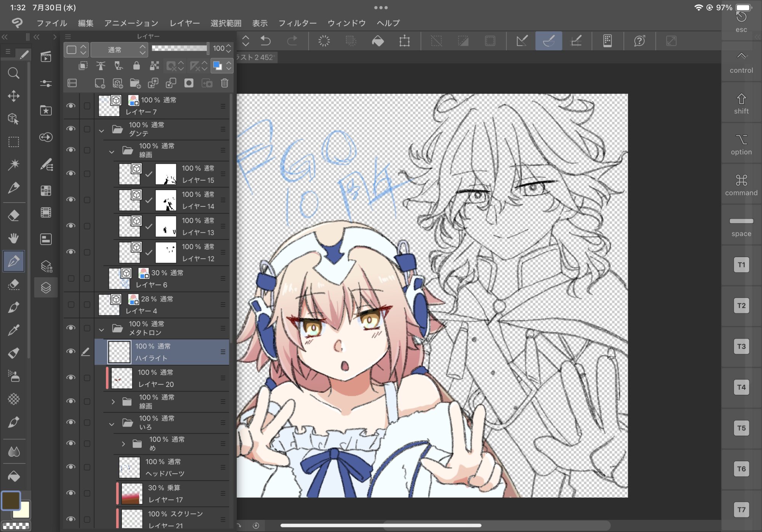This screenshot has width=762, height=532.
Task: Show the hidden レイヤー 6 layer
Action: click(71, 278)
